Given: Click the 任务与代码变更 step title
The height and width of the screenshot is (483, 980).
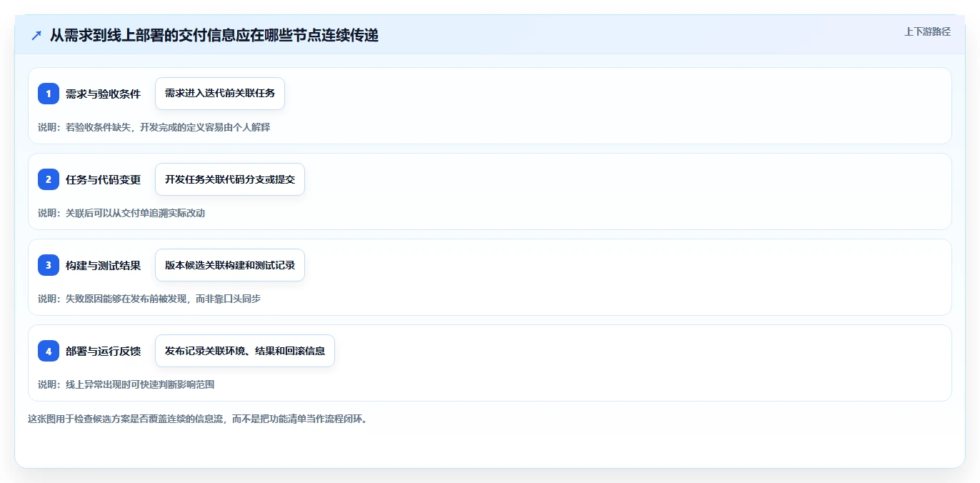Looking at the screenshot, I should (104, 179).
